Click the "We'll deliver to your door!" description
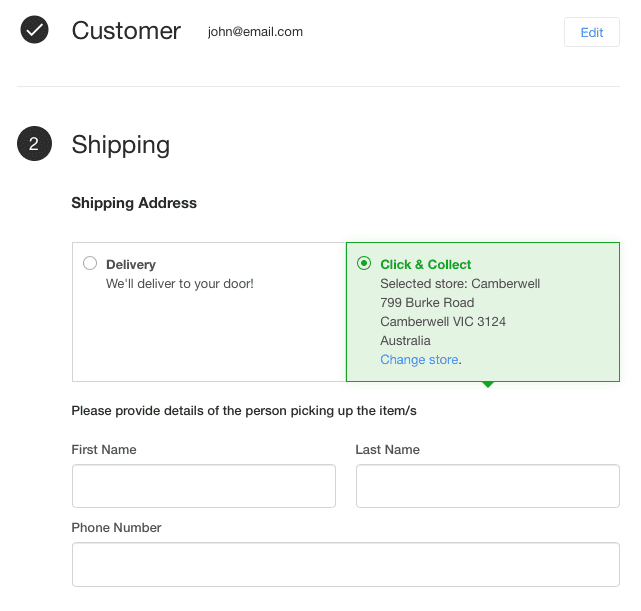 (x=180, y=284)
